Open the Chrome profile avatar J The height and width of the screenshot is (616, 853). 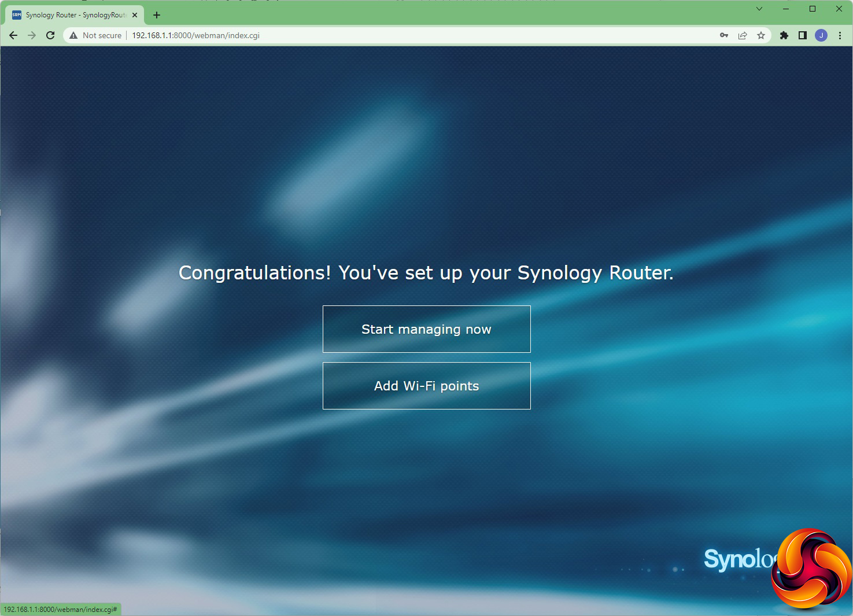click(x=821, y=35)
